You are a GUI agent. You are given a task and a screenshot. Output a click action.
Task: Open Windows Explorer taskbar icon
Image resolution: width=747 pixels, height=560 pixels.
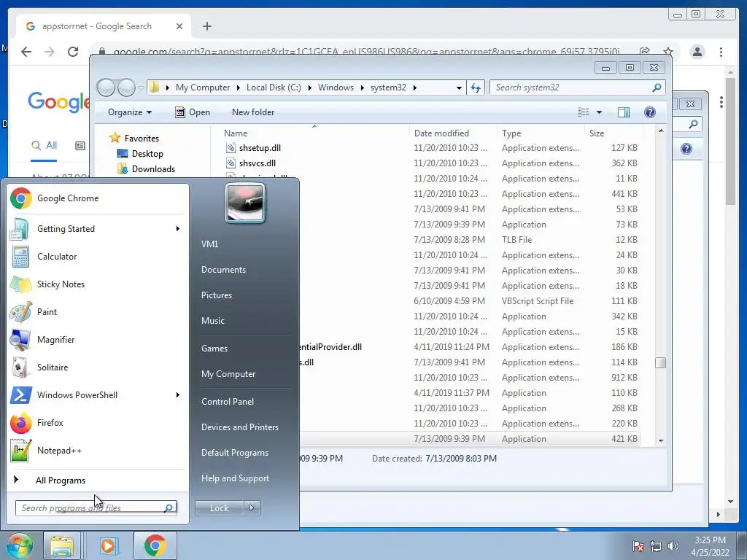(62, 545)
